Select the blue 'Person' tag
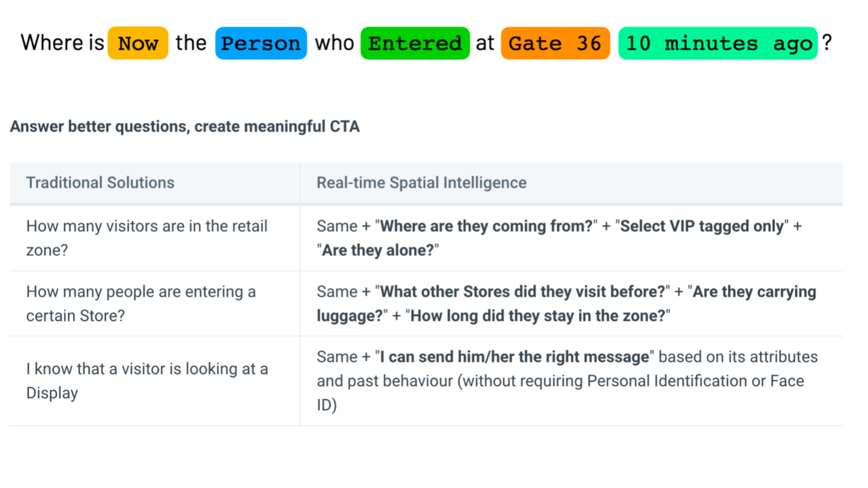 261,43
